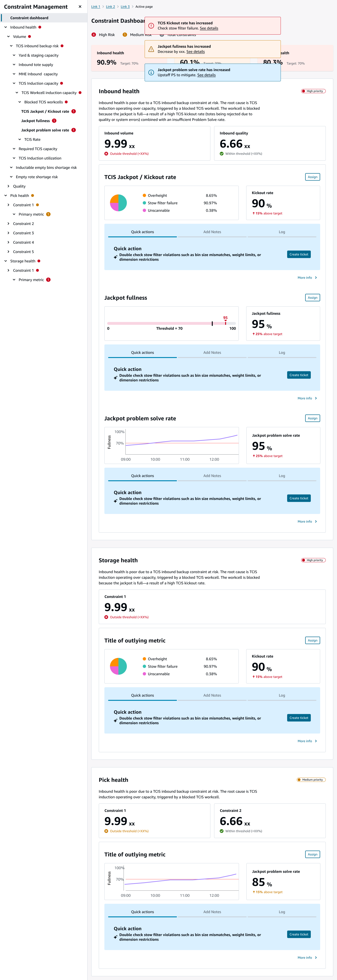Screen dimensions: 337x980
Task: Click the red status dot next to sidebar Inbound health
Action: [x=40, y=27]
